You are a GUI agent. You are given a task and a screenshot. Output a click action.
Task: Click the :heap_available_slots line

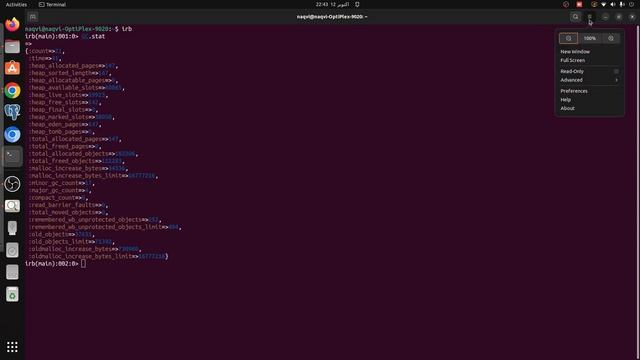pos(76,88)
